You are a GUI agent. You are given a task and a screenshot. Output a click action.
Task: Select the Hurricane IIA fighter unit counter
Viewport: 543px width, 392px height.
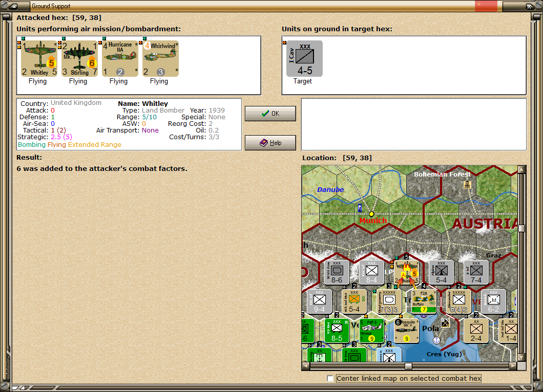120,58
